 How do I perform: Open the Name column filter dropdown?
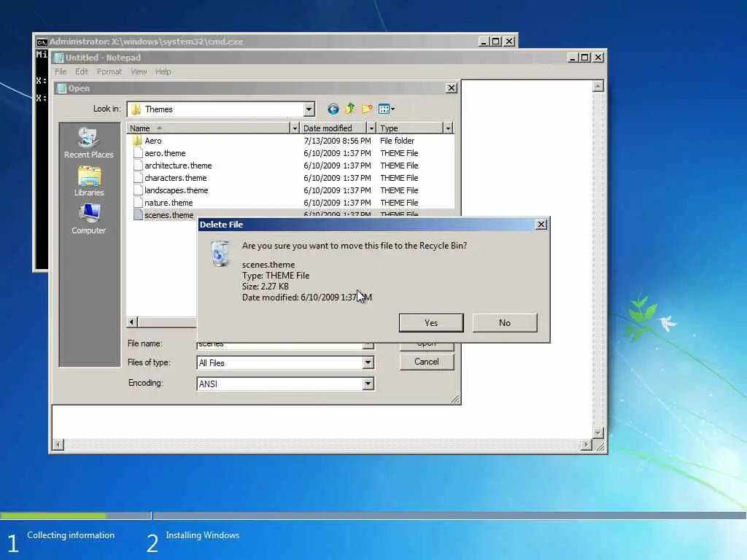tap(295, 128)
